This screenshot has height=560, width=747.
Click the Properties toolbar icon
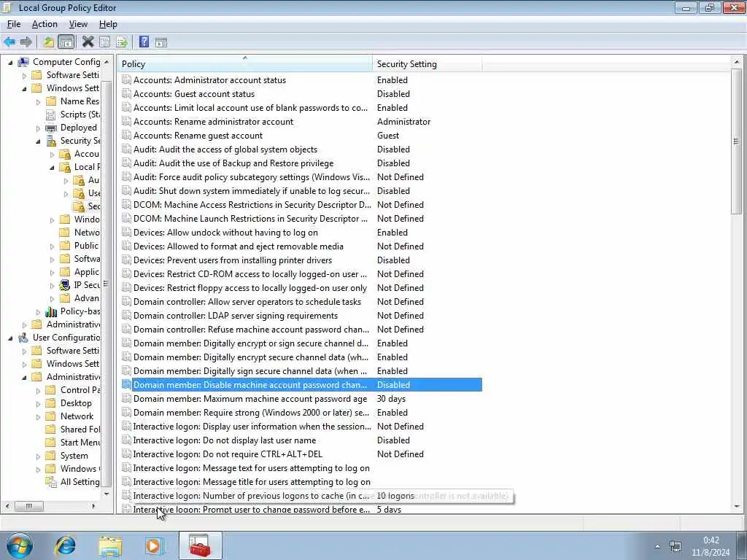[104, 42]
